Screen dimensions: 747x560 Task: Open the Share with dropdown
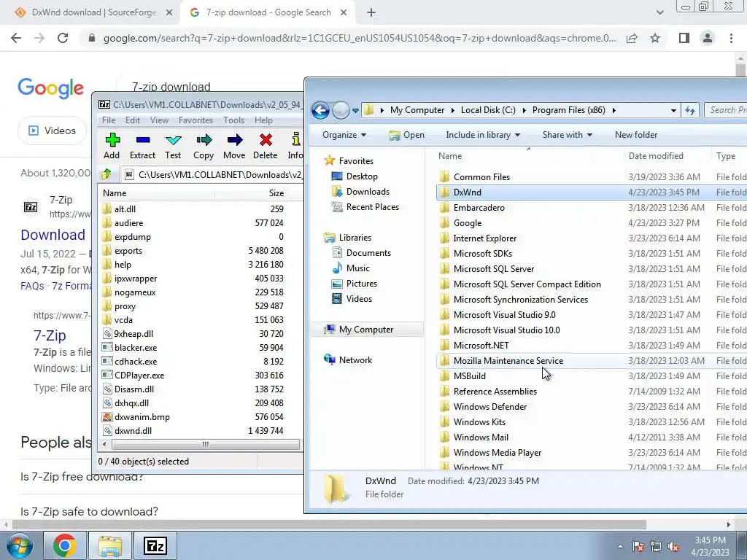(x=567, y=135)
